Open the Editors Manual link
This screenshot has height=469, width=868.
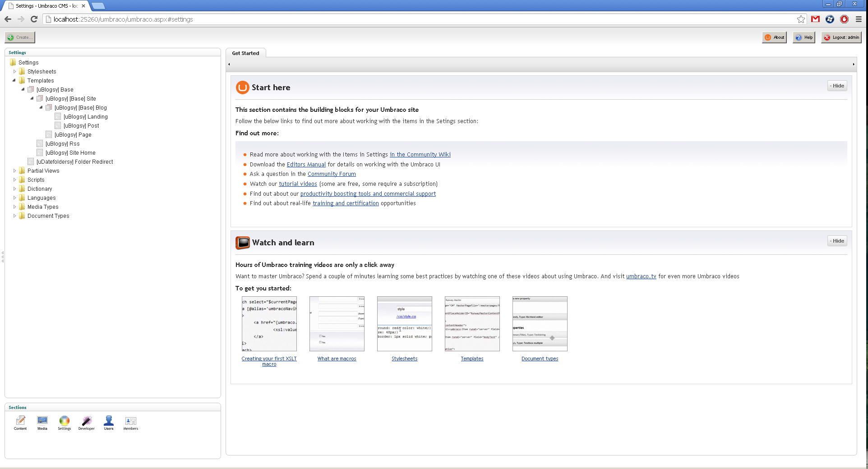pos(306,165)
